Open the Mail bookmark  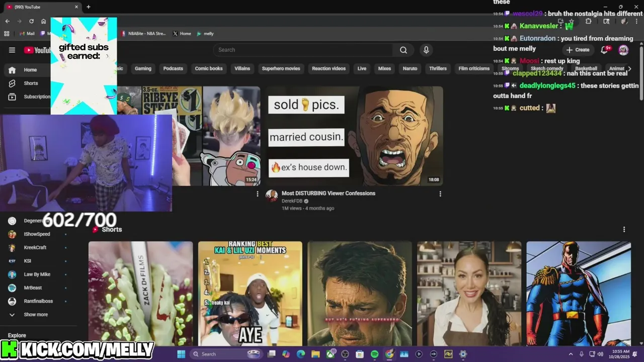pyautogui.click(x=27, y=34)
